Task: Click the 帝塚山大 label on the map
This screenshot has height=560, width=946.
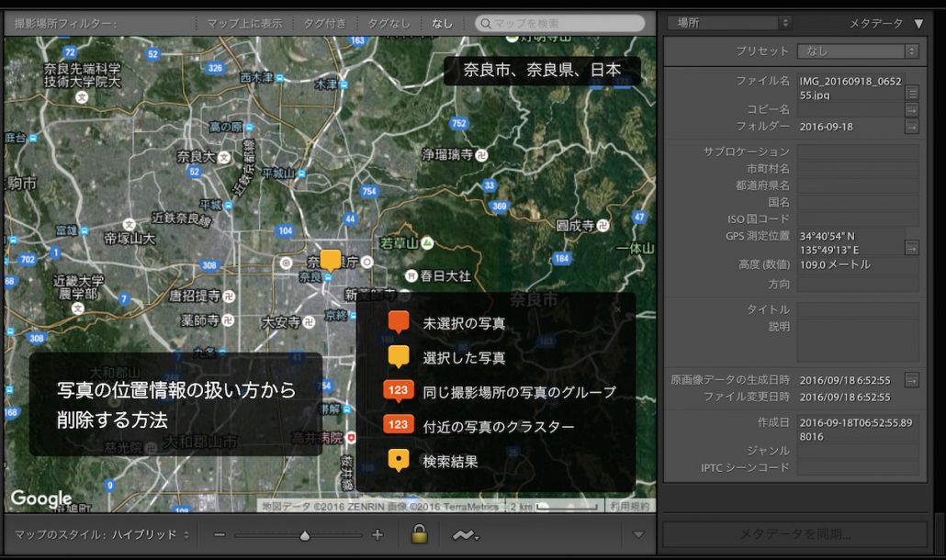Action: (130, 239)
